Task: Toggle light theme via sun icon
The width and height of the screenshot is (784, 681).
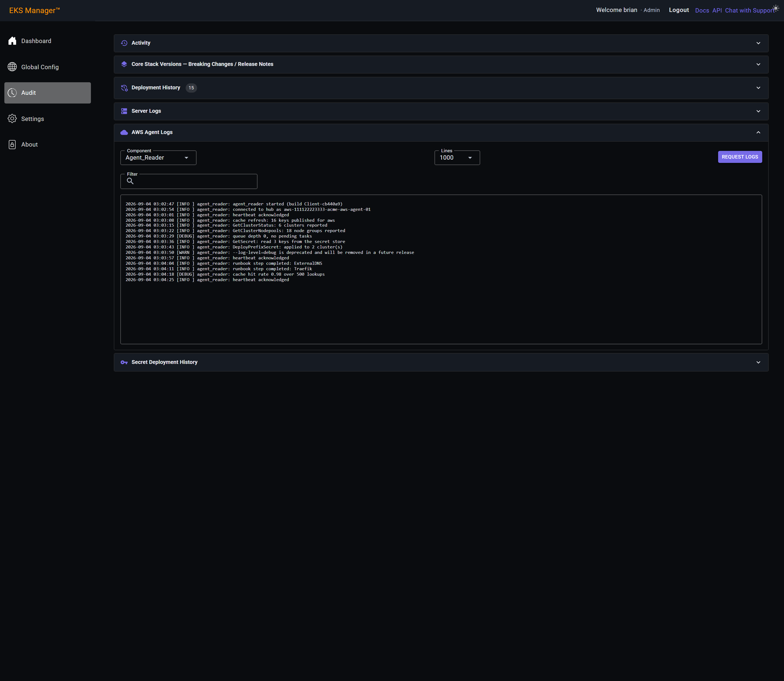Action: pyautogui.click(x=776, y=8)
